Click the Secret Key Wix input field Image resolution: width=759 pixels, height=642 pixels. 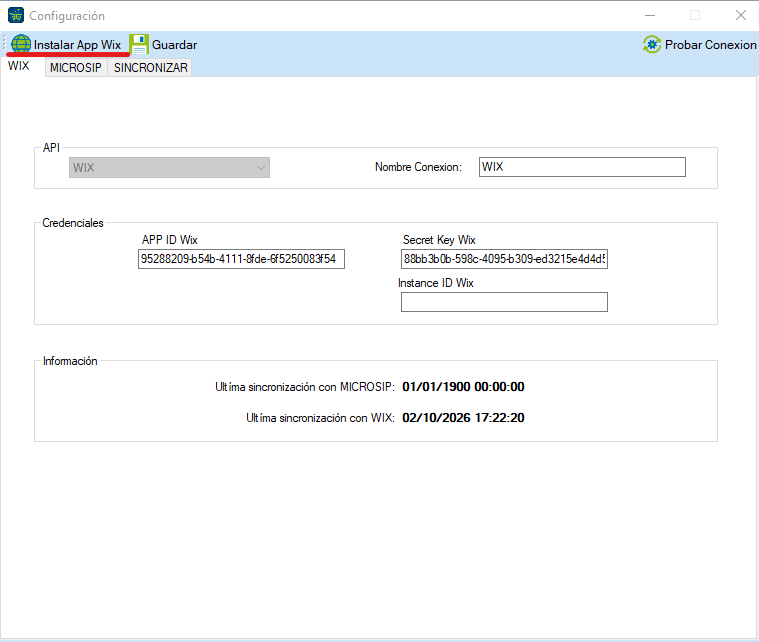(504, 259)
